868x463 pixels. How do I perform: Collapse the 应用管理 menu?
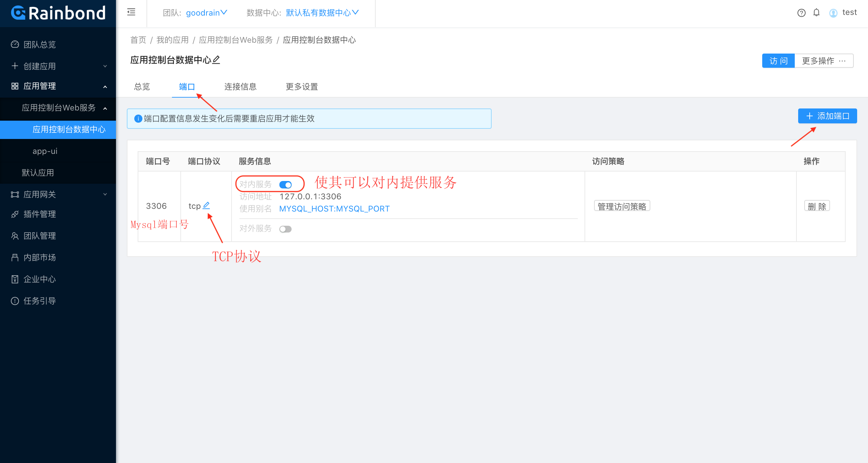pos(58,86)
